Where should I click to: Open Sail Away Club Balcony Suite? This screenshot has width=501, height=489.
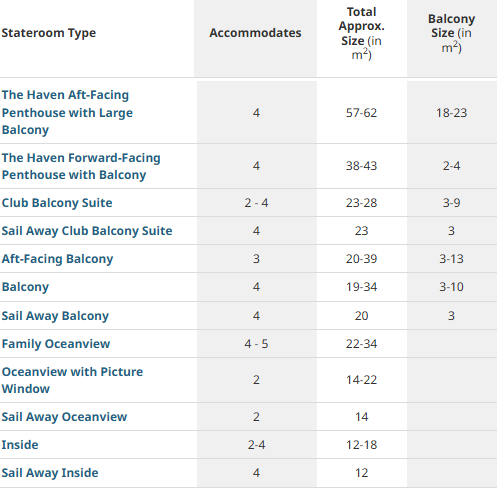pos(87,231)
